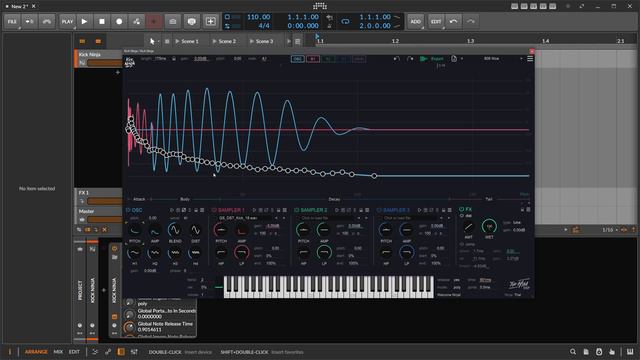Toggle the OSC section power
This screenshot has height=360, width=640.
pos(128,210)
